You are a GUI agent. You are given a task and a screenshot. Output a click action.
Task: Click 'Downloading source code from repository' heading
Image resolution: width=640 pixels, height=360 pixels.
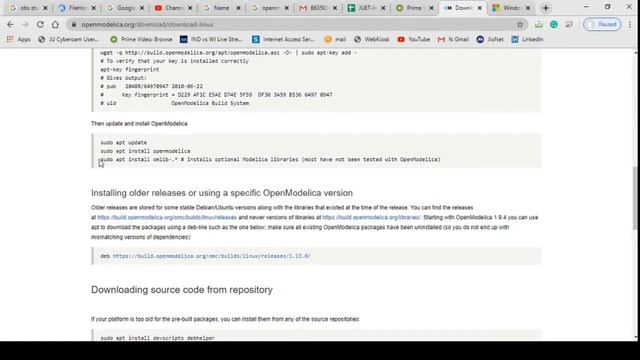[182, 289]
